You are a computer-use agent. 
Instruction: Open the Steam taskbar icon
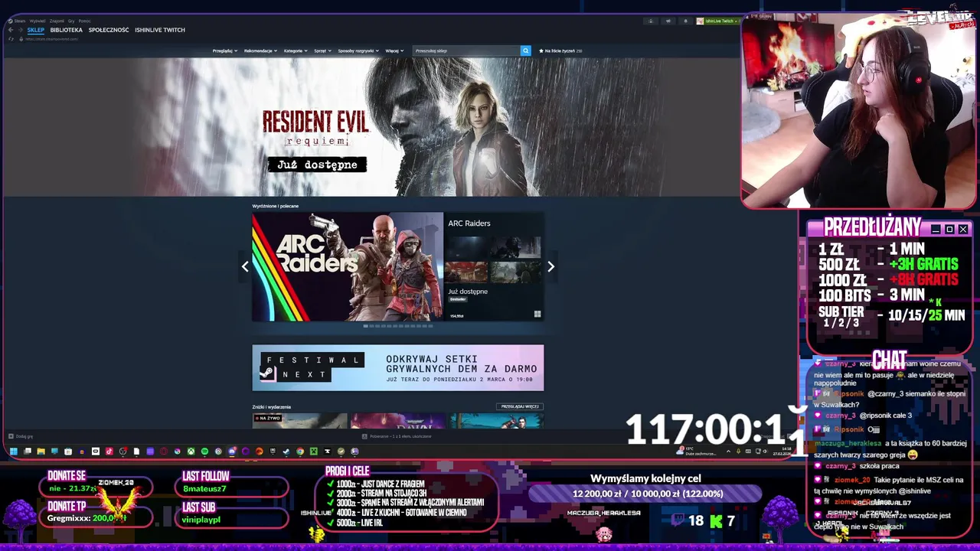(286, 452)
